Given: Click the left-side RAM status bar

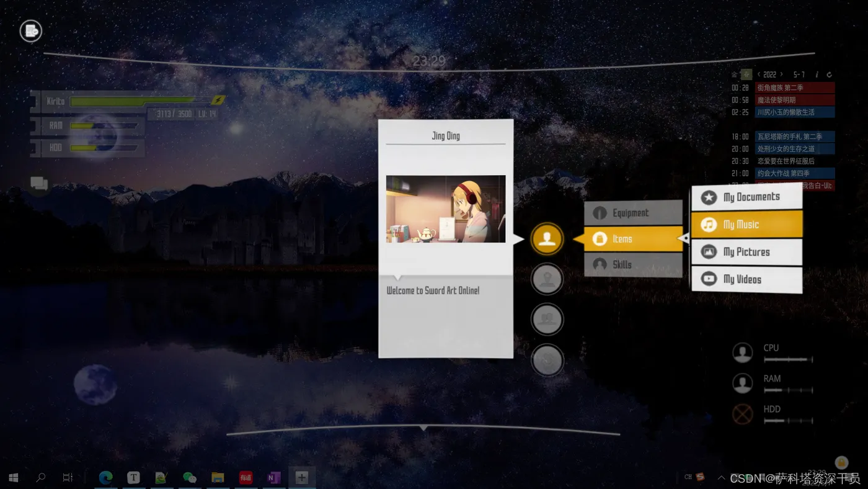Looking at the screenshot, I should 104,125.
